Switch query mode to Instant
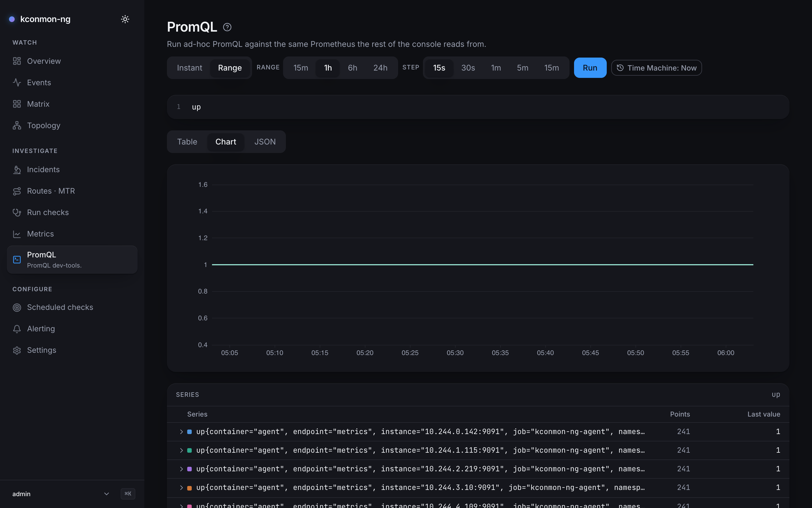 coord(189,68)
